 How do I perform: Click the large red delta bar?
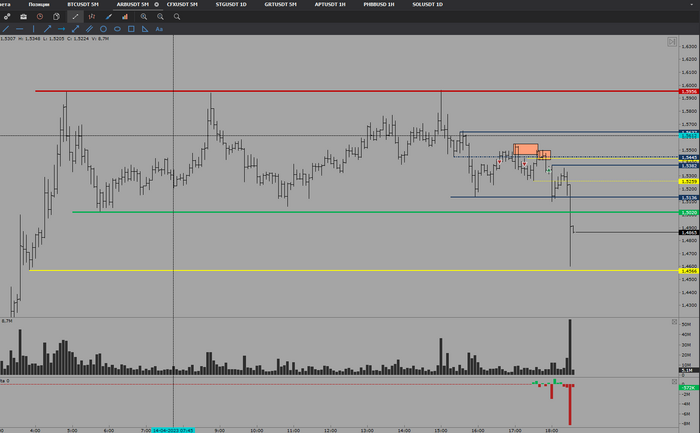point(570,404)
